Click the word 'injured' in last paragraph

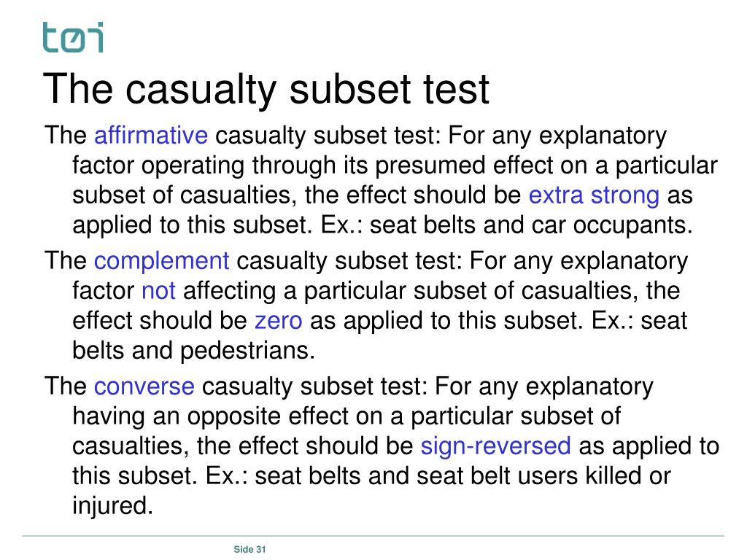tap(112, 506)
